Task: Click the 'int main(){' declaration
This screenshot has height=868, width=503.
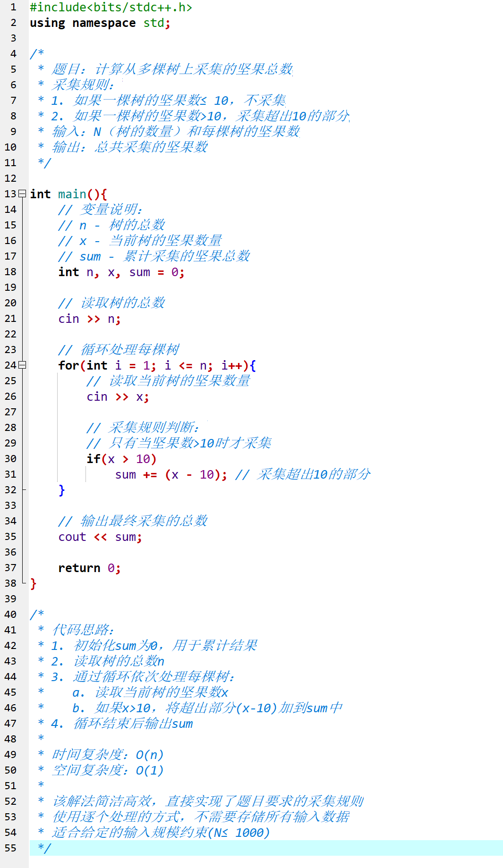Action: point(68,194)
